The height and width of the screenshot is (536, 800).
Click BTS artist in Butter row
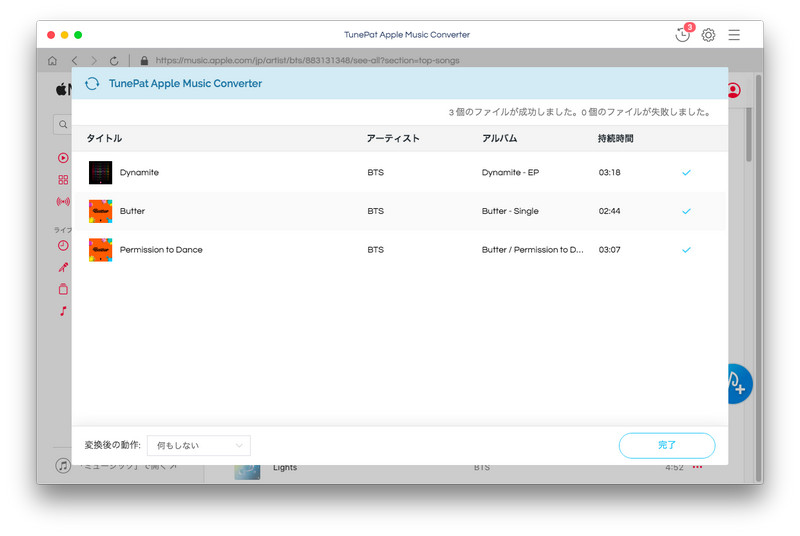tap(376, 211)
